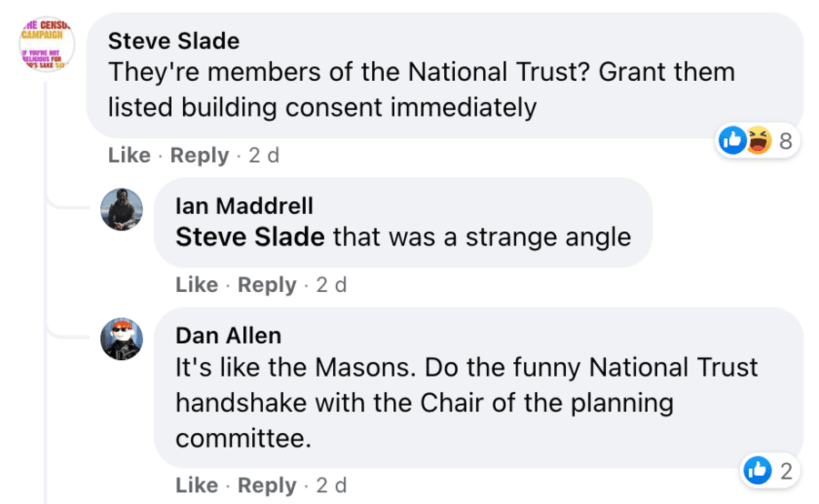Reply to Ian Maddrell's comment
The width and height of the screenshot is (819, 504).
[x=267, y=285]
